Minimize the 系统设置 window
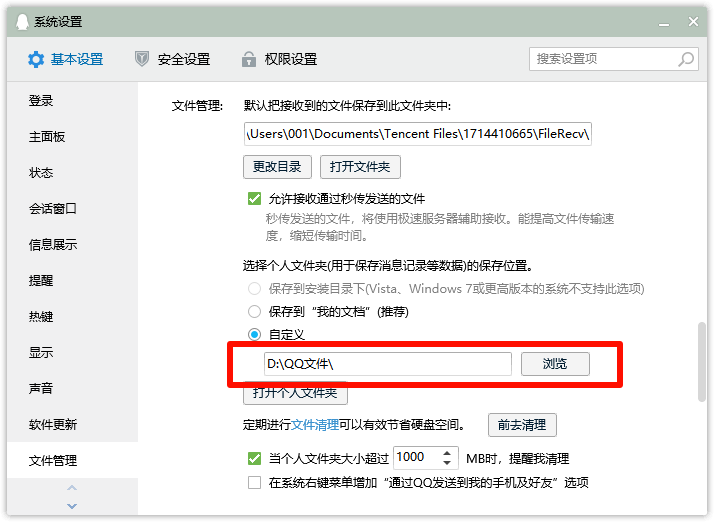The image size is (714, 522). coord(664,24)
